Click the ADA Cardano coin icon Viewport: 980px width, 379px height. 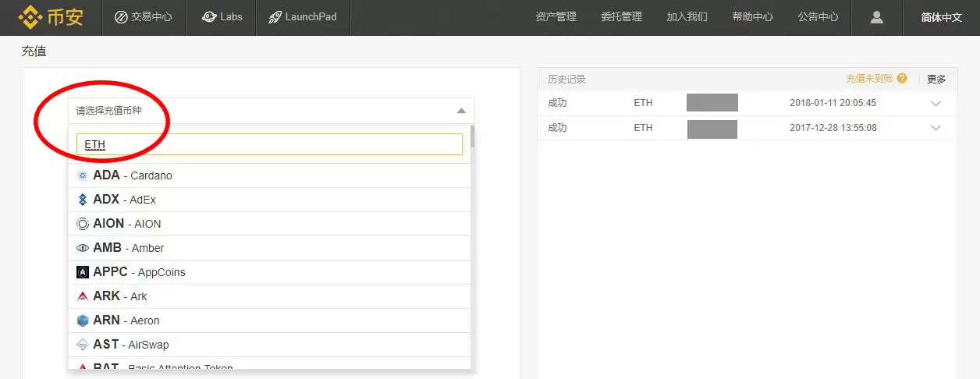[83, 175]
